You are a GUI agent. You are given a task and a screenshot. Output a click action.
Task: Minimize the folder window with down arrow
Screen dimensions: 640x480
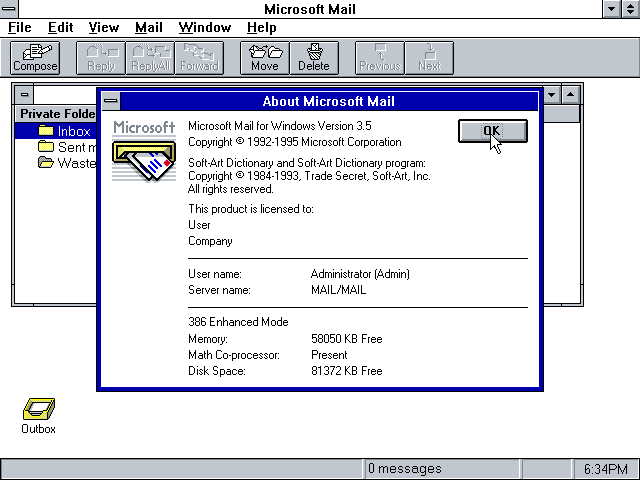(x=551, y=95)
